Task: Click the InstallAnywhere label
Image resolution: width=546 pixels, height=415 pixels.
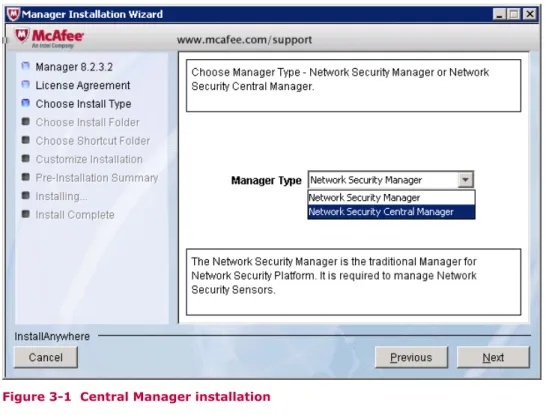Action: [x=52, y=336]
